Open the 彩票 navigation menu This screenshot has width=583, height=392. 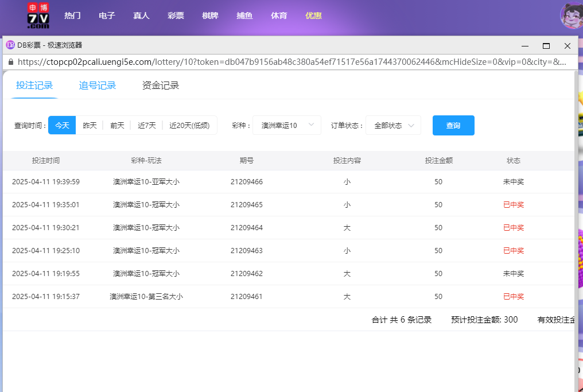[x=176, y=15]
